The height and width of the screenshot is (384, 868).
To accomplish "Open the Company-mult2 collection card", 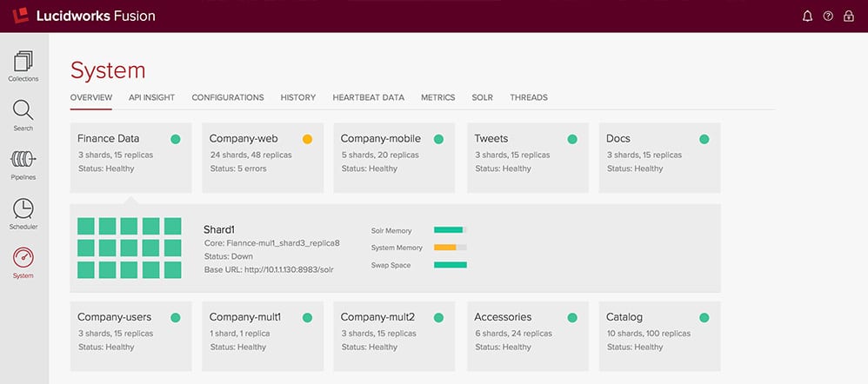I will pyautogui.click(x=394, y=336).
